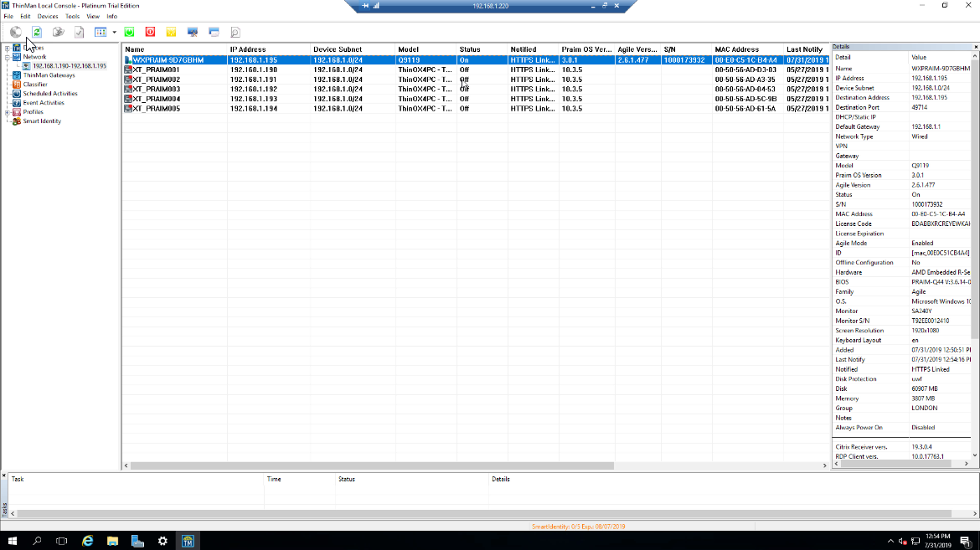This screenshot has height=550, width=980.
Task: Open the Devices menu
Action: click(48, 16)
